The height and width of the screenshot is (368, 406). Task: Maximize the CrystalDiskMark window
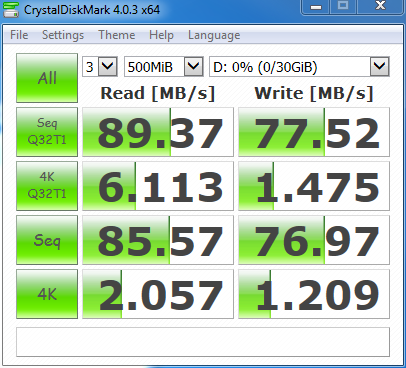pos(343,7)
